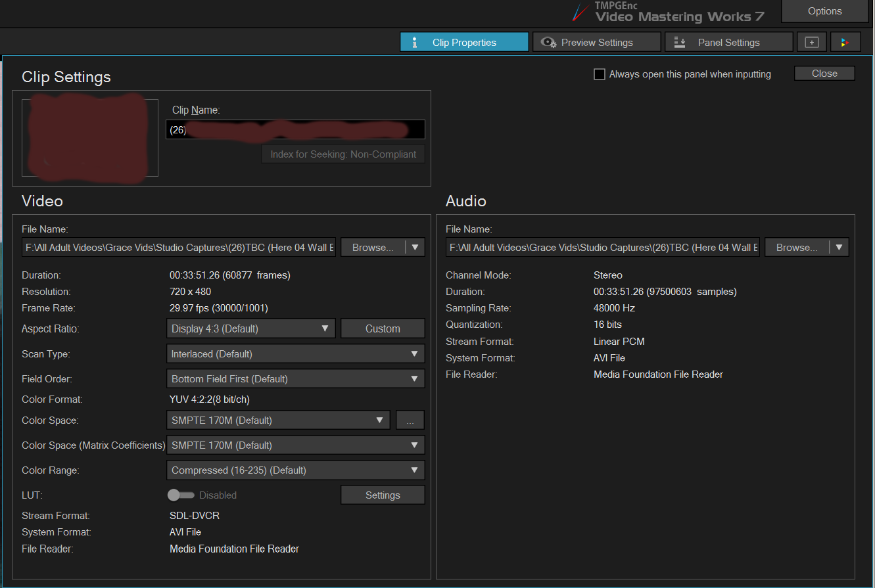Click the Color Space ellipsis button
This screenshot has height=588, width=875.
410,420
